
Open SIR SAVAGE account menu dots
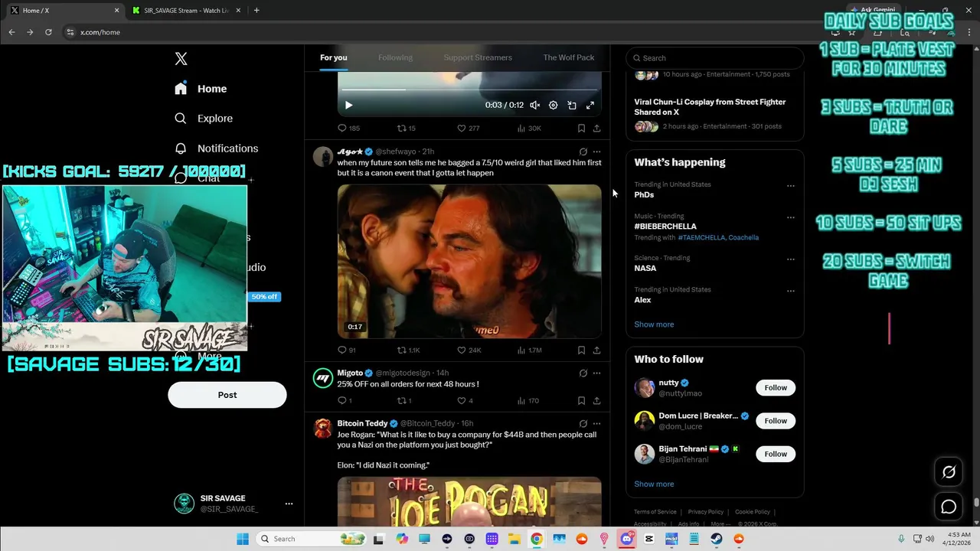289,504
